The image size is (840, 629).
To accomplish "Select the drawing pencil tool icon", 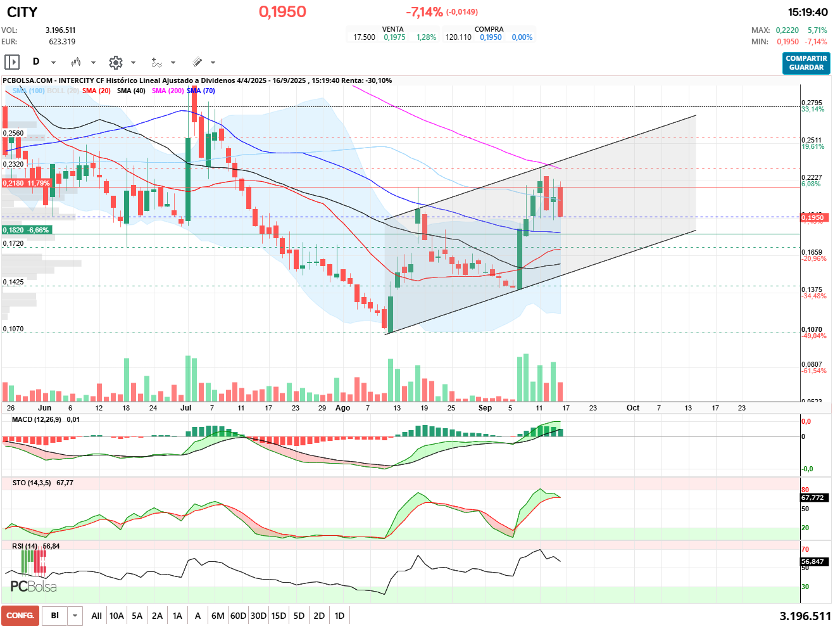I will [197, 62].
